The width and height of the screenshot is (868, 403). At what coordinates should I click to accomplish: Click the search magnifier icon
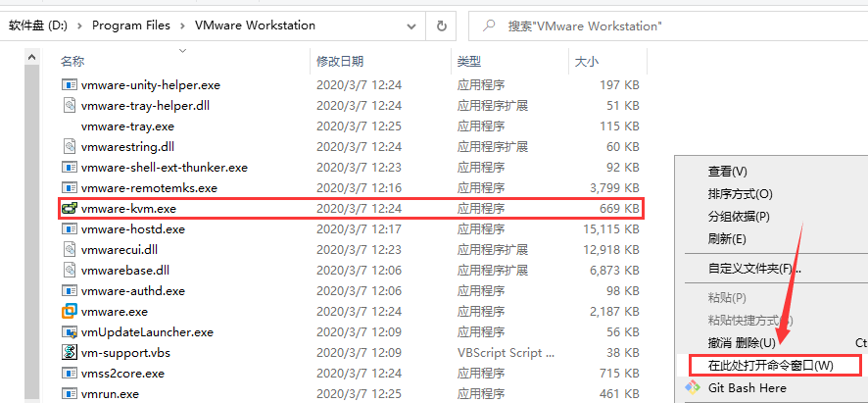coord(489,25)
